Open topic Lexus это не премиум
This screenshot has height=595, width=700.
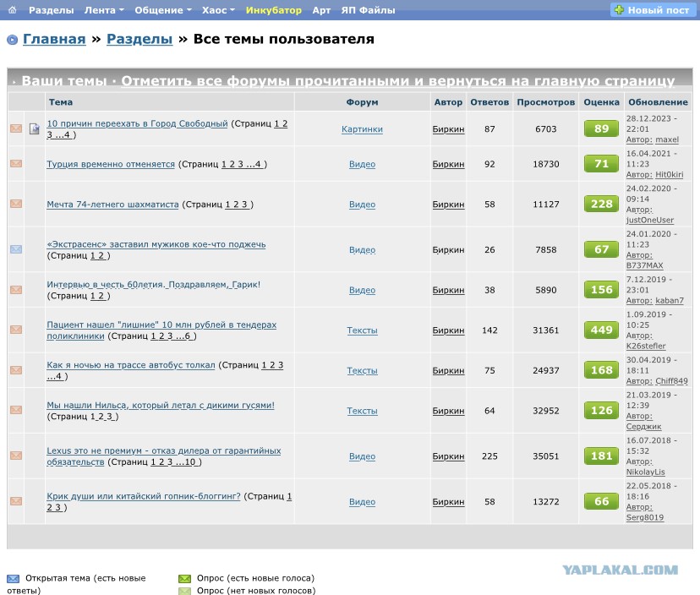pos(164,456)
